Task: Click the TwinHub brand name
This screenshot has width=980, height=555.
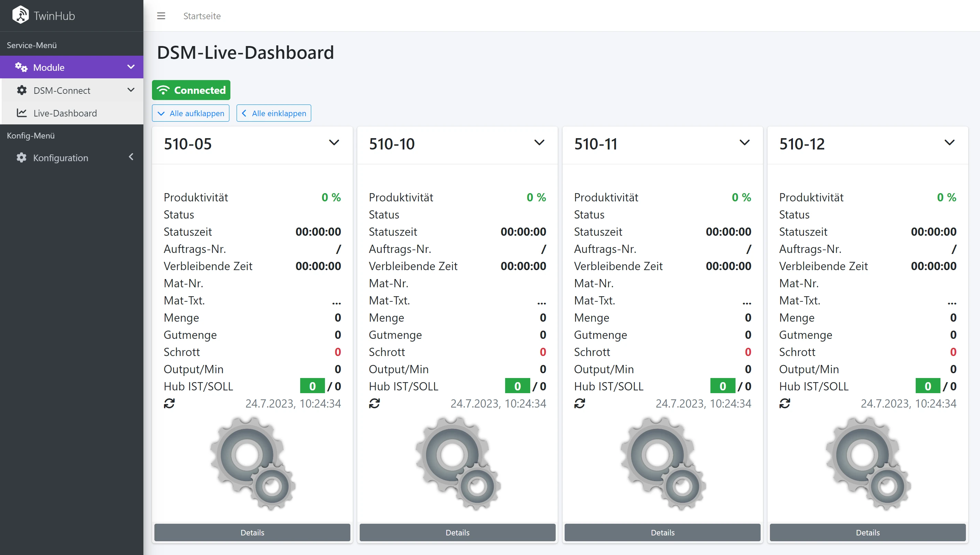Action: (x=54, y=15)
